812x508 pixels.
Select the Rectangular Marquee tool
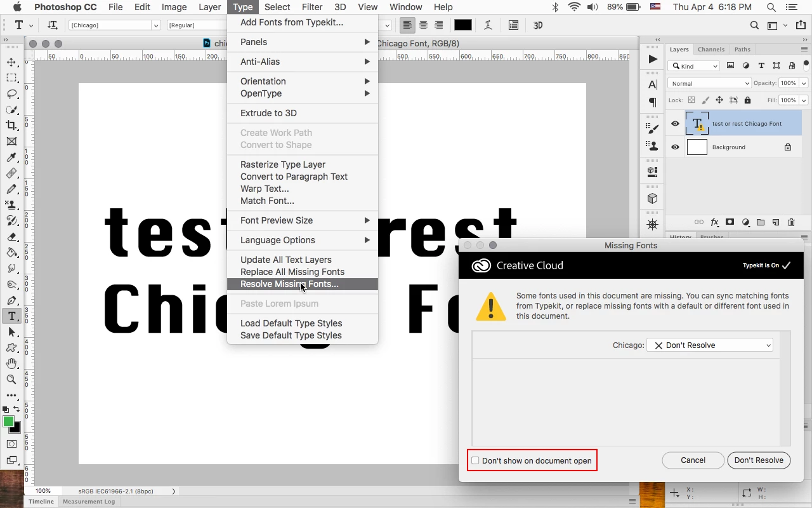(x=11, y=78)
